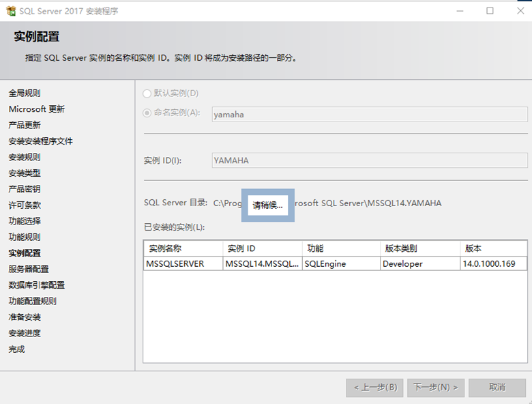Image resolution: width=532 pixels, height=404 pixels.
Task: Click the Developer edition cell
Action: coord(420,264)
